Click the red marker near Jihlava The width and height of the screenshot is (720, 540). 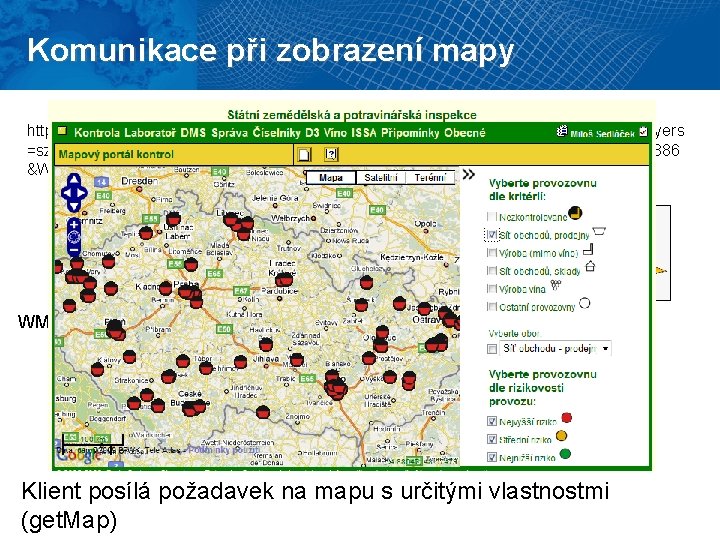(266, 344)
